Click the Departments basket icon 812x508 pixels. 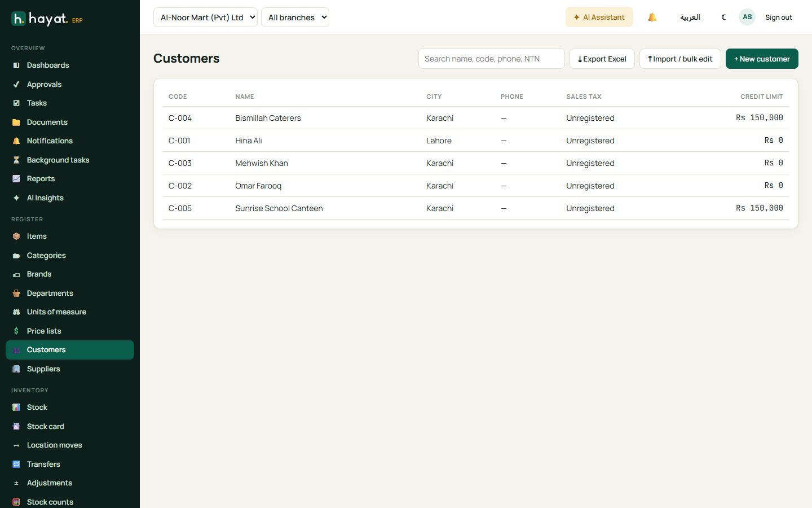click(16, 294)
